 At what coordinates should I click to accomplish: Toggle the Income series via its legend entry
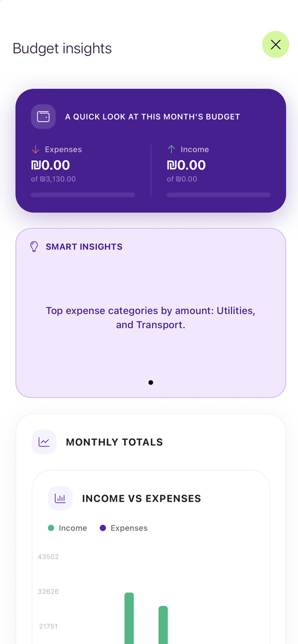click(67, 528)
